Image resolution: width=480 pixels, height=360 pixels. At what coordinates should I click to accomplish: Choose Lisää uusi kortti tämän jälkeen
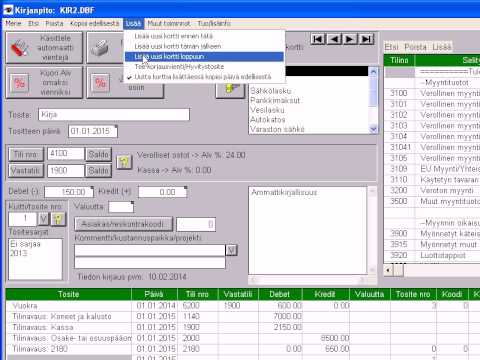click(204, 46)
